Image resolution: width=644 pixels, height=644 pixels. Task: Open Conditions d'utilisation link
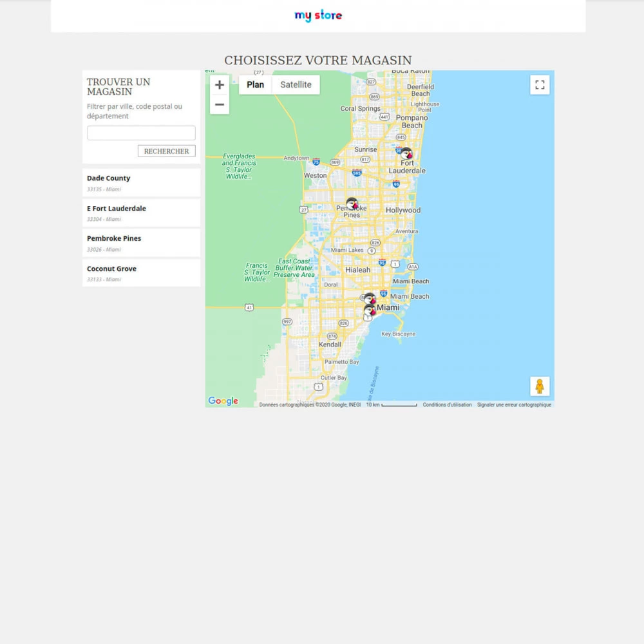click(x=447, y=405)
